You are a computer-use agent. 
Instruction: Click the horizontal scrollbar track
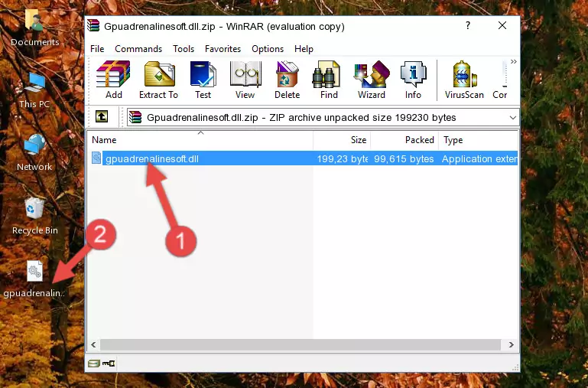(x=300, y=344)
